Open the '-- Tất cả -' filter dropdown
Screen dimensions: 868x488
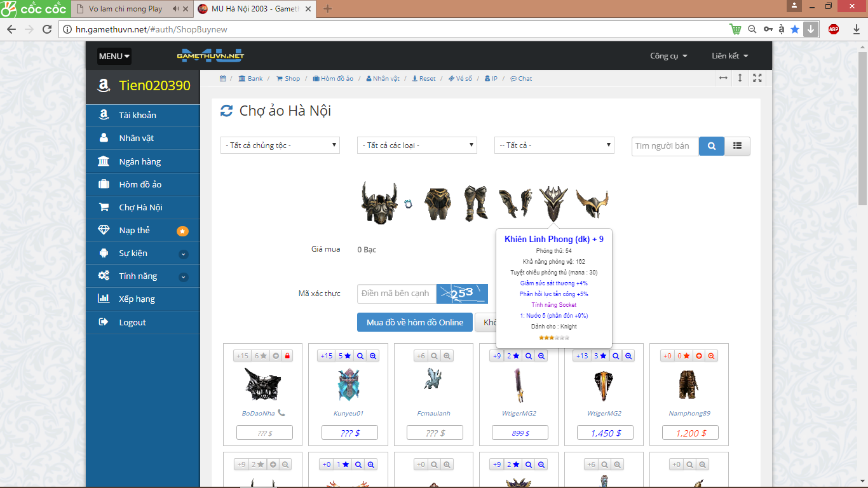pos(554,145)
